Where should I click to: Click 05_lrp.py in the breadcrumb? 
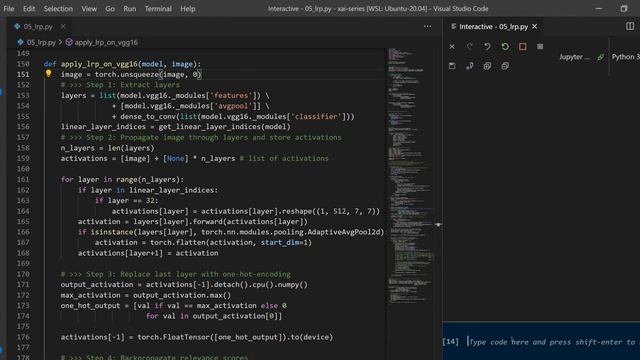(41, 42)
